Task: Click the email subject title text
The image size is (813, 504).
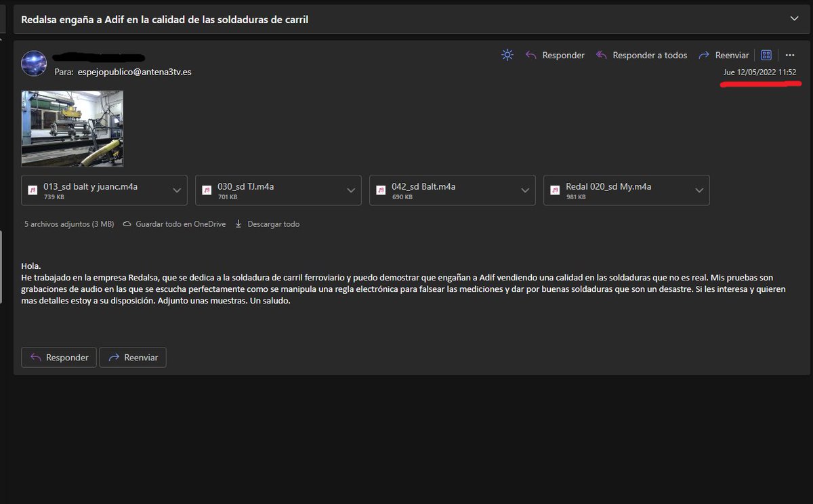Action: (x=165, y=20)
